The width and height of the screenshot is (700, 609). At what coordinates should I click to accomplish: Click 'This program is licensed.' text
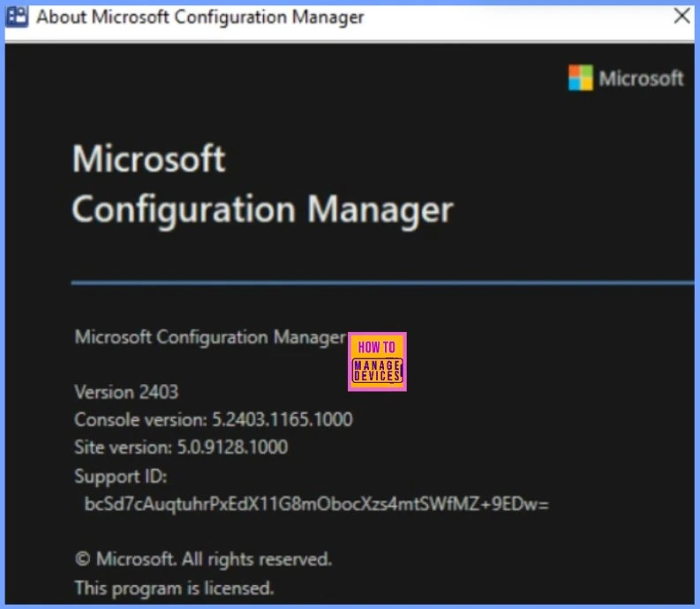pos(174,589)
